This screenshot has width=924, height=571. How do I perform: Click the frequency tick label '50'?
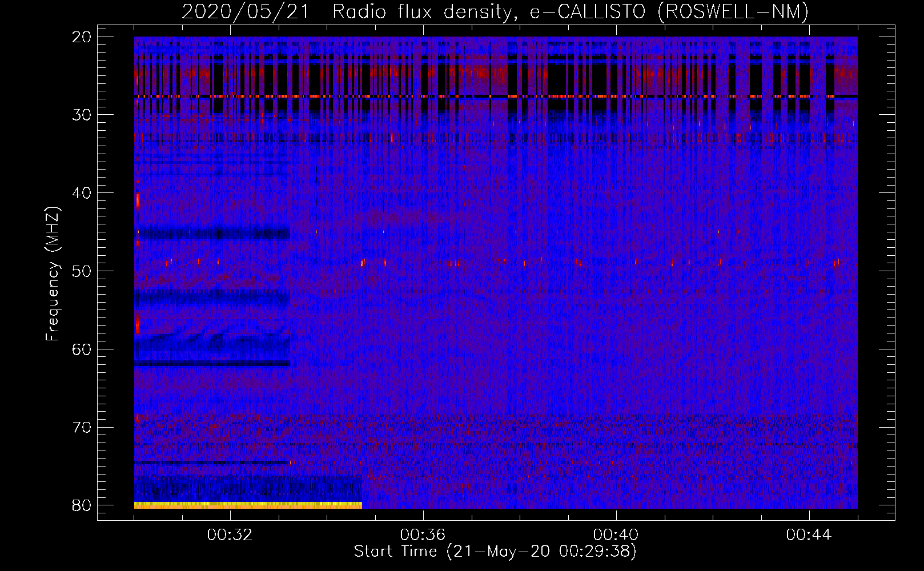tap(82, 271)
